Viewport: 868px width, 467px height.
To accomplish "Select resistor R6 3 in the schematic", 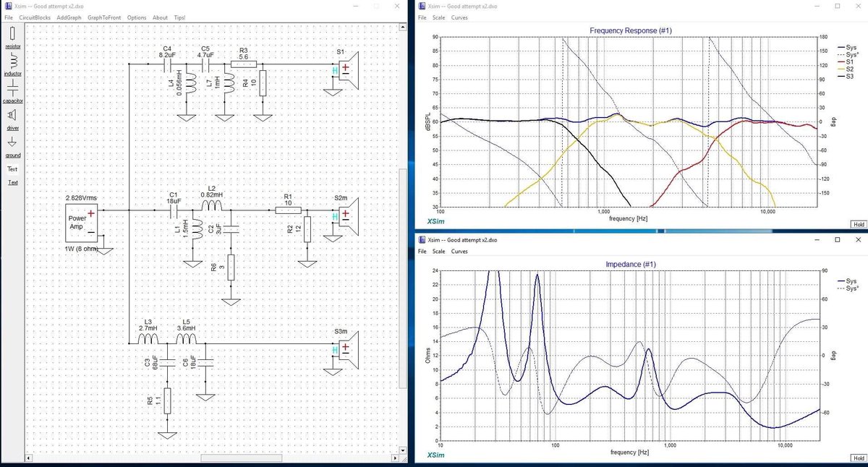I will pyautogui.click(x=231, y=266).
